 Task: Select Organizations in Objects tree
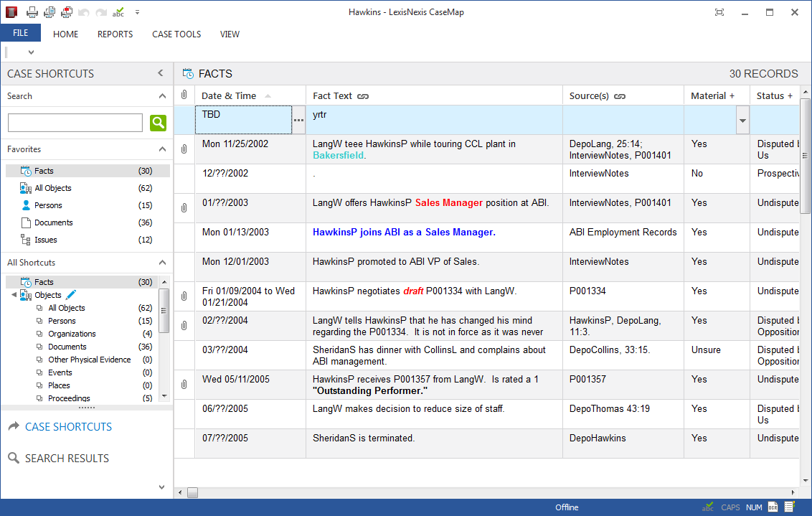(72, 334)
